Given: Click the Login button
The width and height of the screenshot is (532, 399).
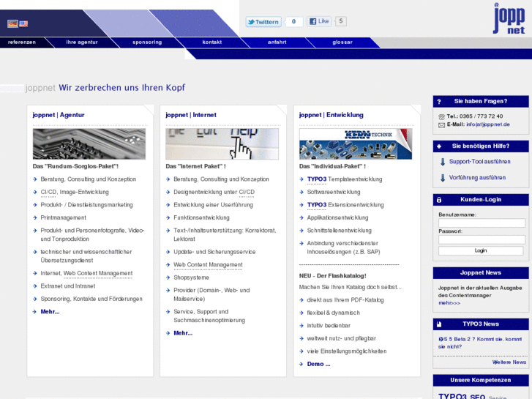Looking at the screenshot, I should pyautogui.click(x=481, y=250).
